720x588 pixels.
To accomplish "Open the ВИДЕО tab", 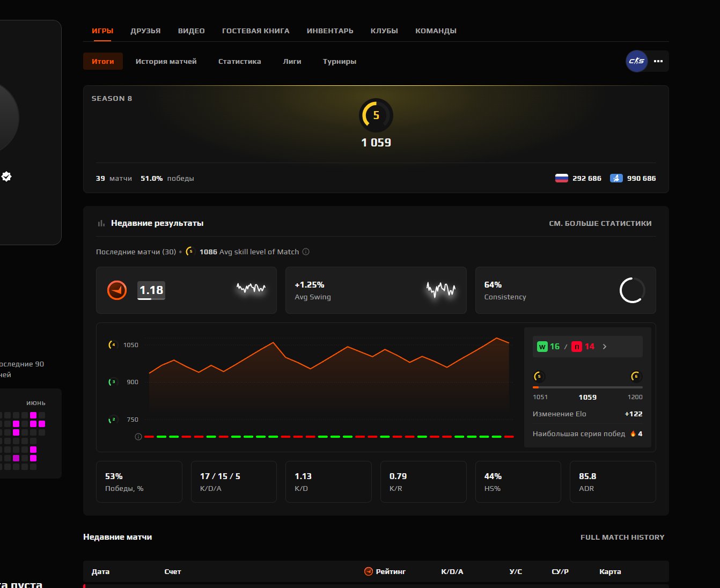I will (192, 31).
